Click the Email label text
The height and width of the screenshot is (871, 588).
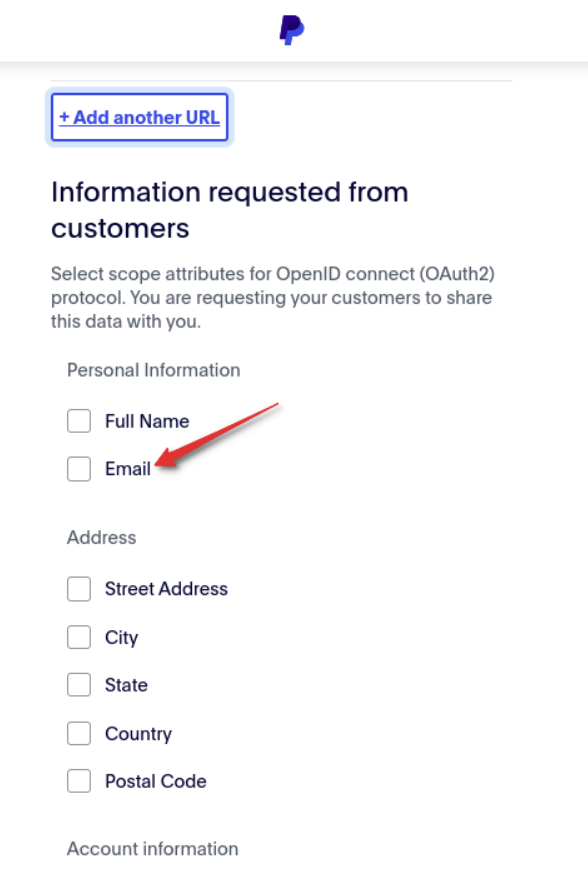point(128,469)
